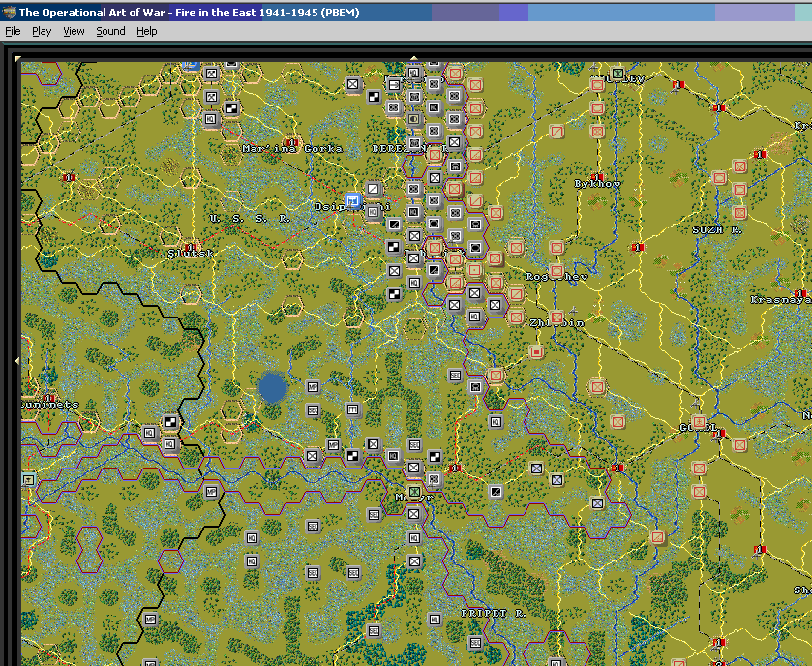Select the MP unit in the southwest map corner
The width and height of the screenshot is (812, 666).
[150, 620]
